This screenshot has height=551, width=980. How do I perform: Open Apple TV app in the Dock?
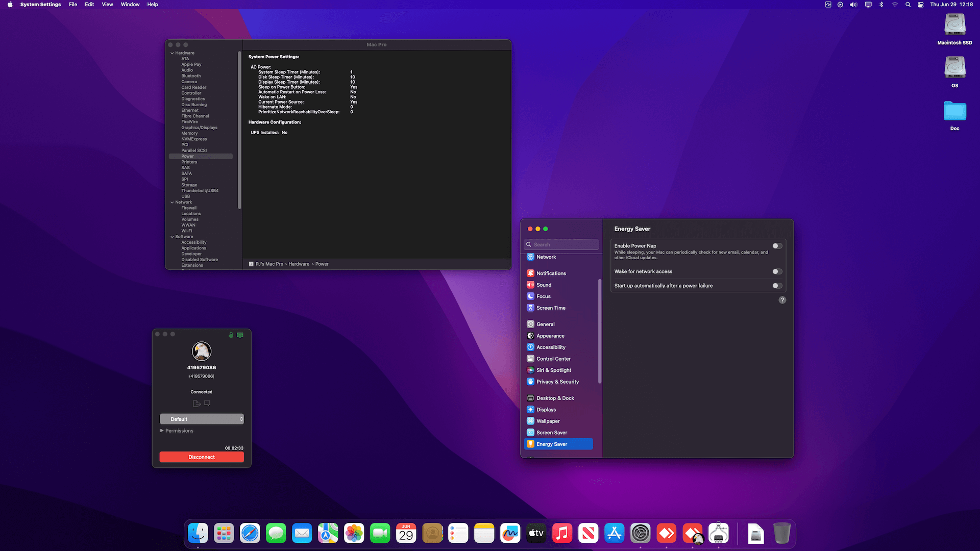click(x=536, y=534)
